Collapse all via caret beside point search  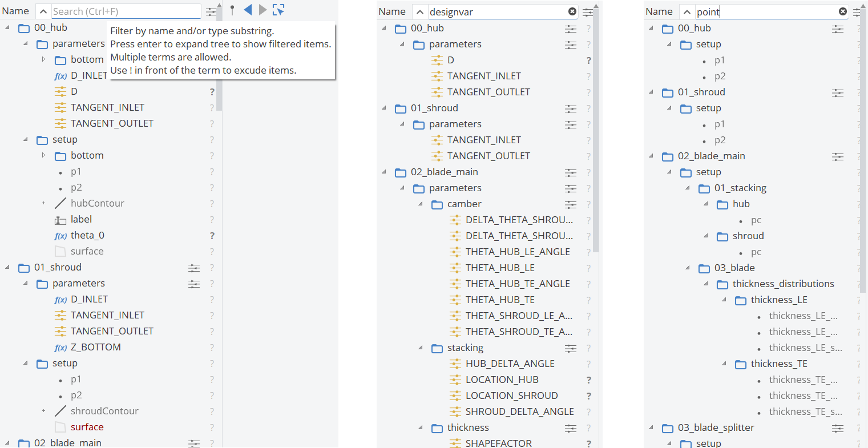[x=687, y=11]
